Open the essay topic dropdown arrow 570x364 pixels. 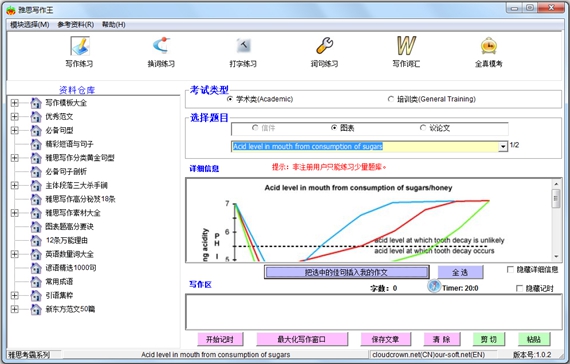[503, 147]
